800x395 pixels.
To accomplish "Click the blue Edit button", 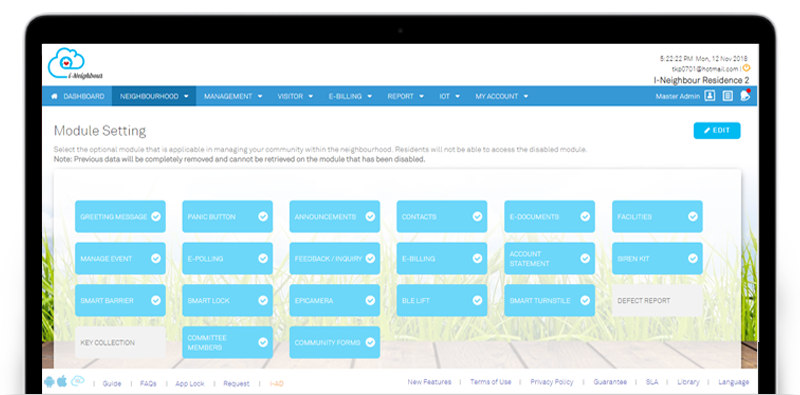I will pyautogui.click(x=717, y=130).
